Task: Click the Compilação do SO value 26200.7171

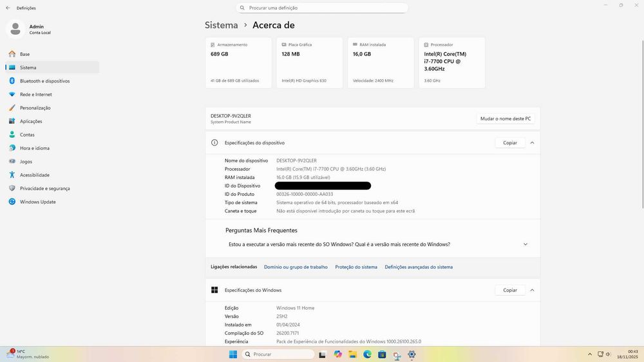Action: (x=287, y=333)
